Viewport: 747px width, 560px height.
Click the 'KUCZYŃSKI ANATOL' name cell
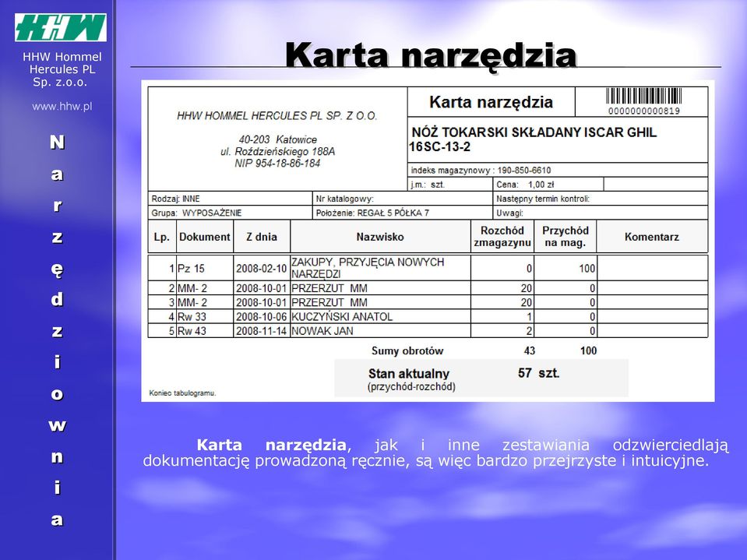click(380, 317)
